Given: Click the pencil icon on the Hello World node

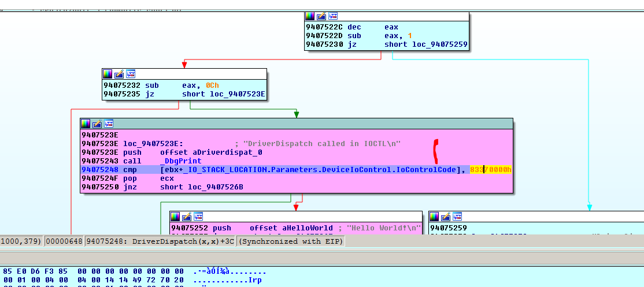Looking at the screenshot, I should coord(186,217).
